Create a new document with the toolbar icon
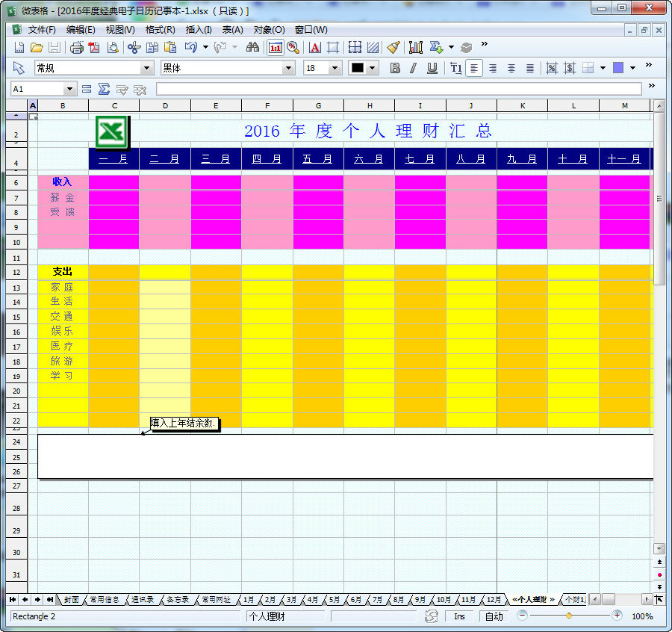Viewport: 672px width, 632px height. 19,47
